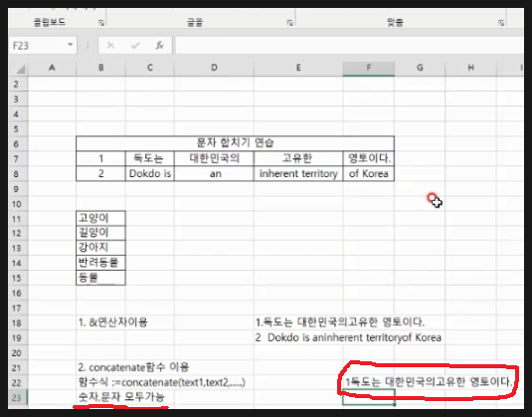This screenshot has width=532, height=417.
Task: Expand the Name Box dropdown arrow
Action: click(x=70, y=45)
